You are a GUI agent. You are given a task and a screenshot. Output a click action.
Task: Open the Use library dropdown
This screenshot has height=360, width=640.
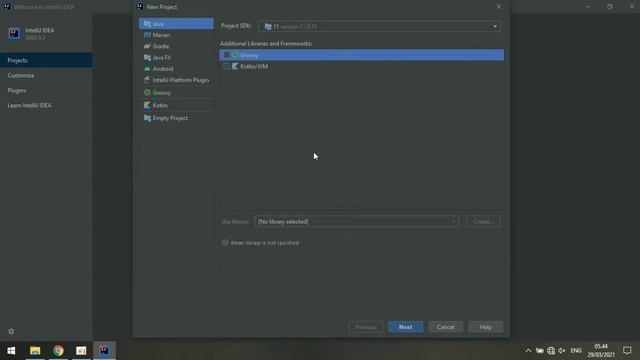tap(356, 222)
